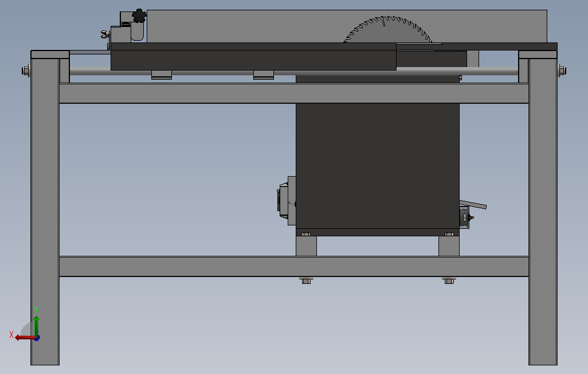The width and height of the screenshot is (588, 374).
Task: Select the leftmost slider bracket under sliding table
Action: (x=162, y=75)
